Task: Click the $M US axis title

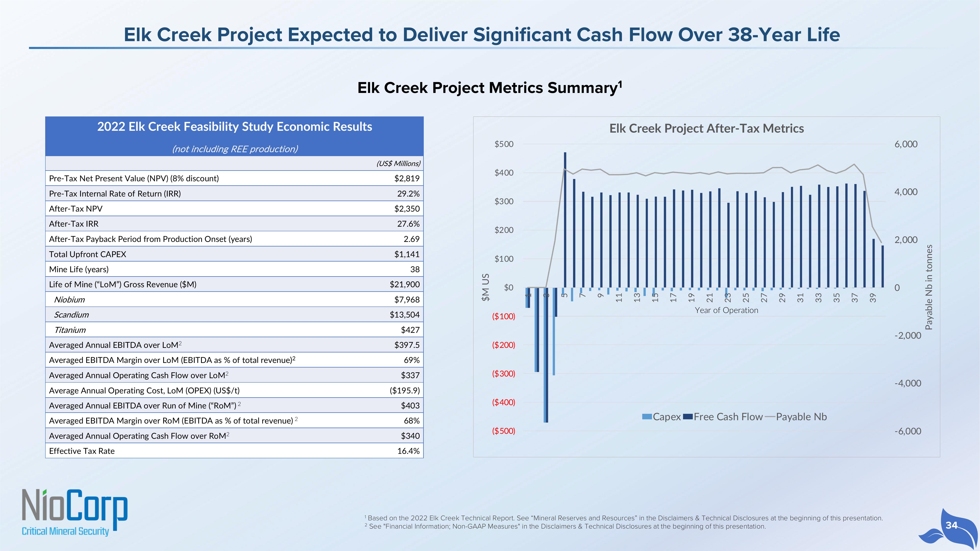Action: point(485,287)
